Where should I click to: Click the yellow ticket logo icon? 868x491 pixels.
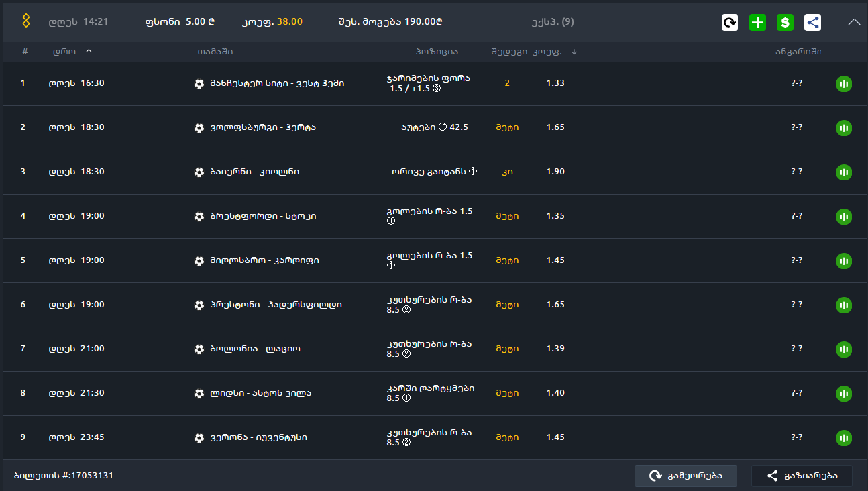click(26, 21)
